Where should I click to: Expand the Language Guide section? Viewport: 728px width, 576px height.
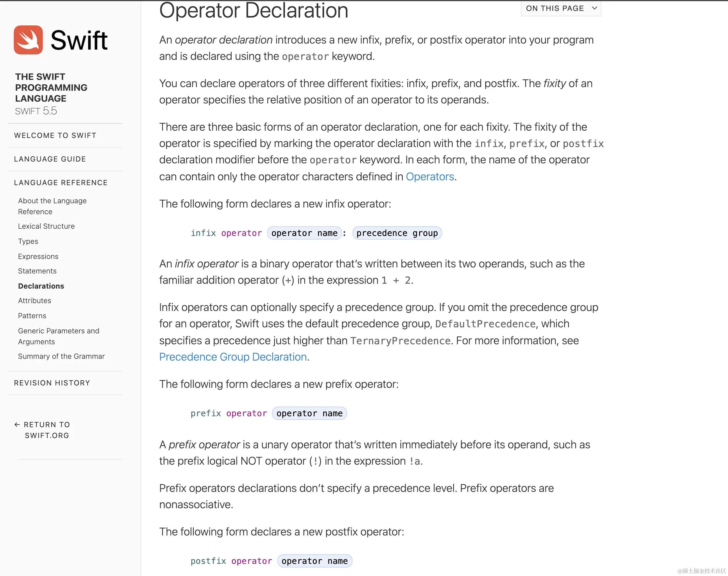coord(50,159)
